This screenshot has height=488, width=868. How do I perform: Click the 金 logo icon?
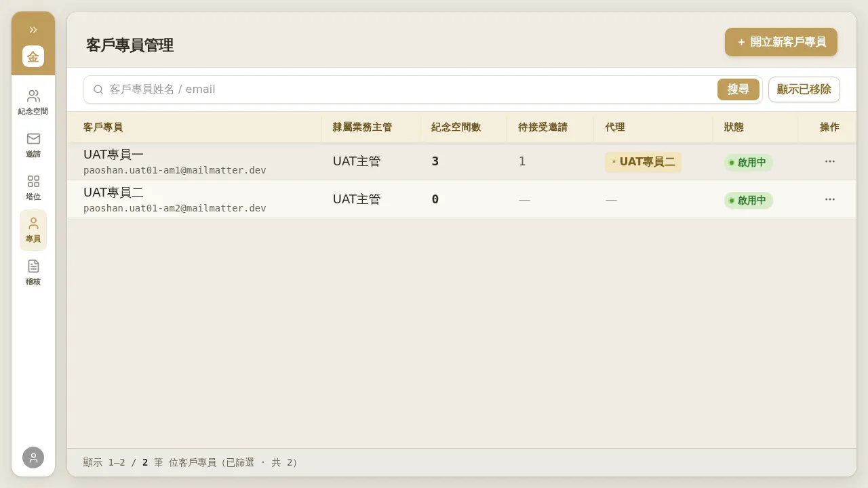coord(33,56)
